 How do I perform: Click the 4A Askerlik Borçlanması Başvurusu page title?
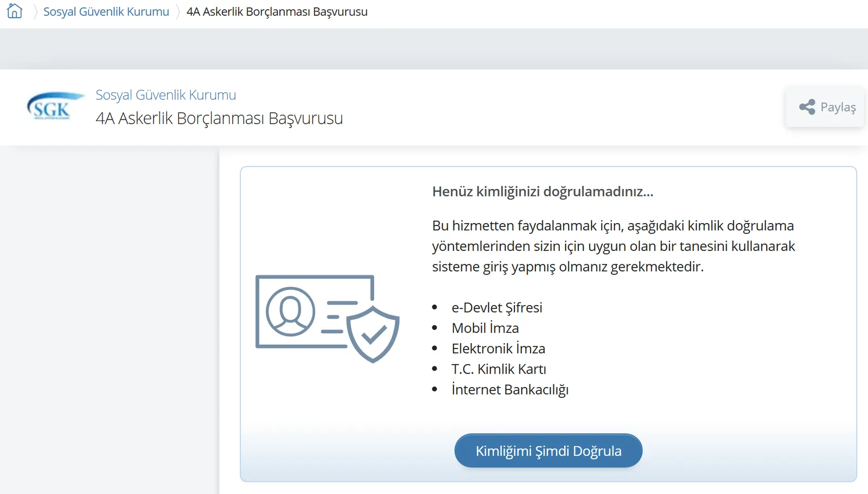point(219,118)
